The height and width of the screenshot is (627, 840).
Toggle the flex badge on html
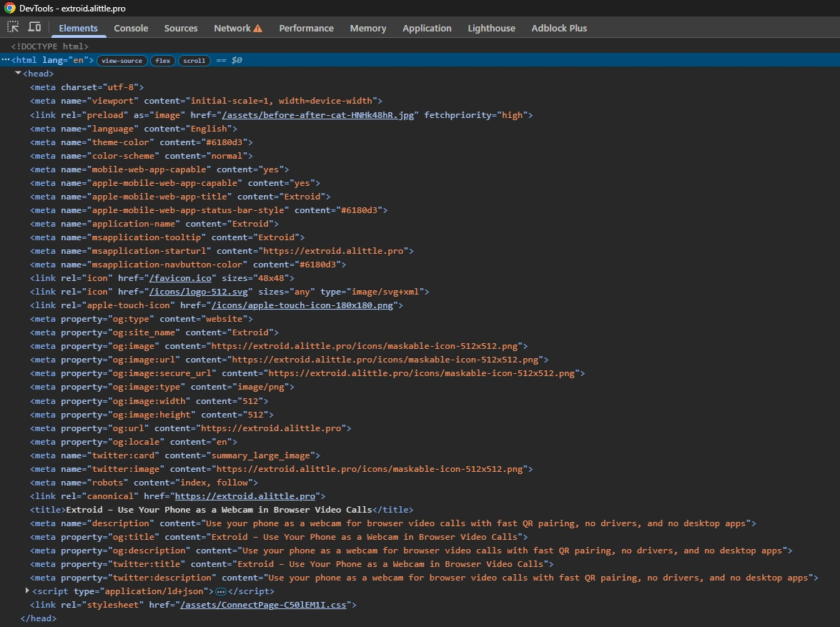[163, 61]
